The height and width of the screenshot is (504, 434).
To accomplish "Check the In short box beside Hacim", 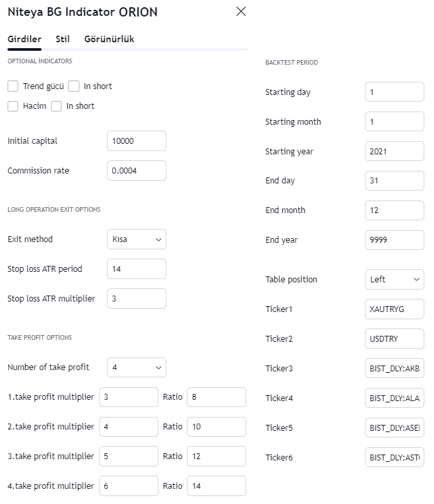I will tap(56, 106).
